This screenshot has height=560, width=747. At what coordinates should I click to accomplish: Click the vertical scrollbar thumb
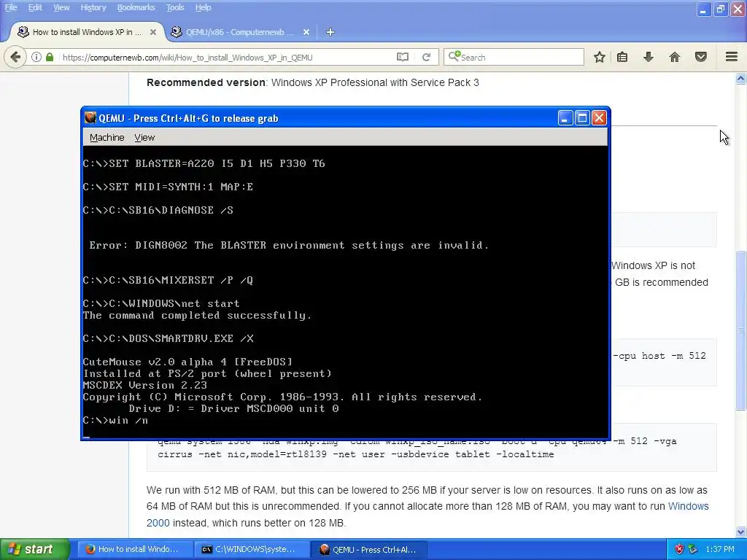(x=741, y=330)
